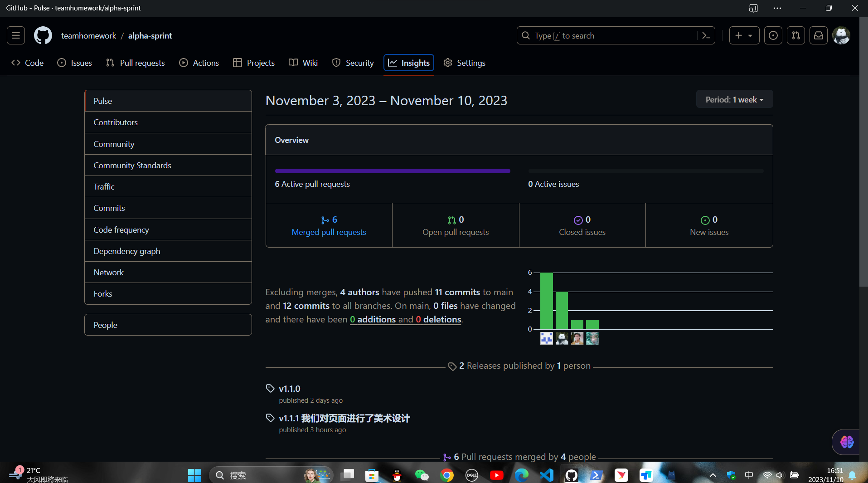Open Task View on the taskbar

pyautogui.click(x=348, y=475)
